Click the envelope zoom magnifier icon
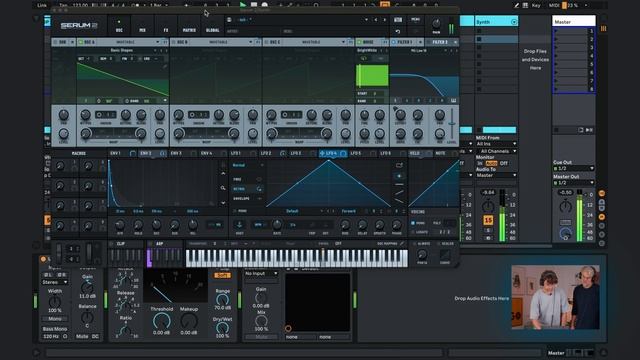The height and width of the screenshot is (360, 640). pos(223,188)
